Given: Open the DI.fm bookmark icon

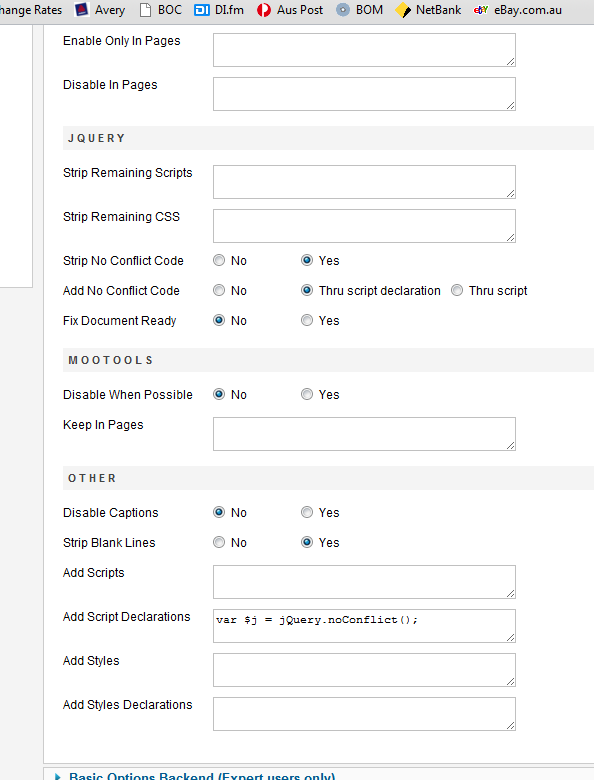Looking at the screenshot, I should (x=201, y=9).
